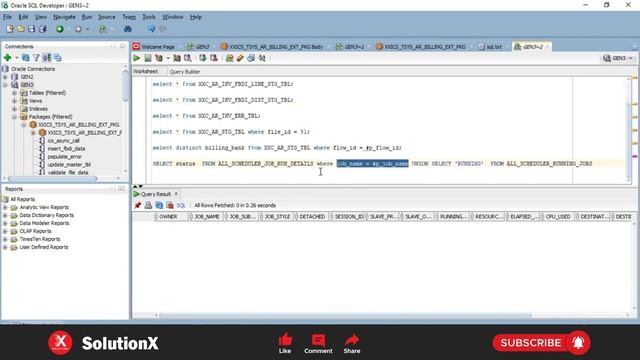Expand the OLAP Reports folder

(5, 231)
